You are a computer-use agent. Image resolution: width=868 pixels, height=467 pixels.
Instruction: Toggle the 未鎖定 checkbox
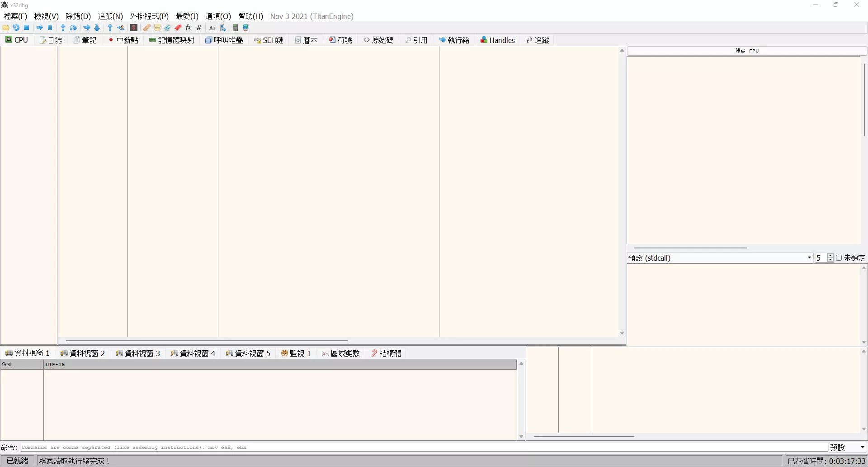coord(840,257)
